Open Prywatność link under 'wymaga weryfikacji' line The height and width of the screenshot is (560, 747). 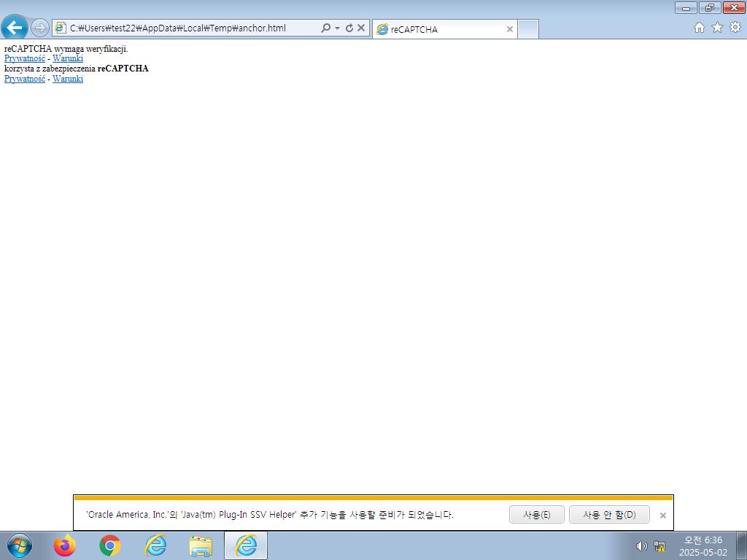(25, 58)
